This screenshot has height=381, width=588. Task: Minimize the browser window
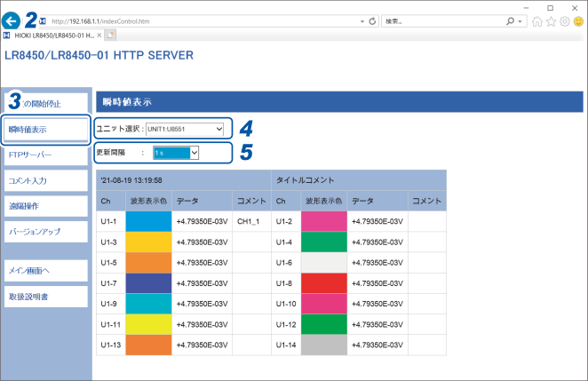[526, 8]
